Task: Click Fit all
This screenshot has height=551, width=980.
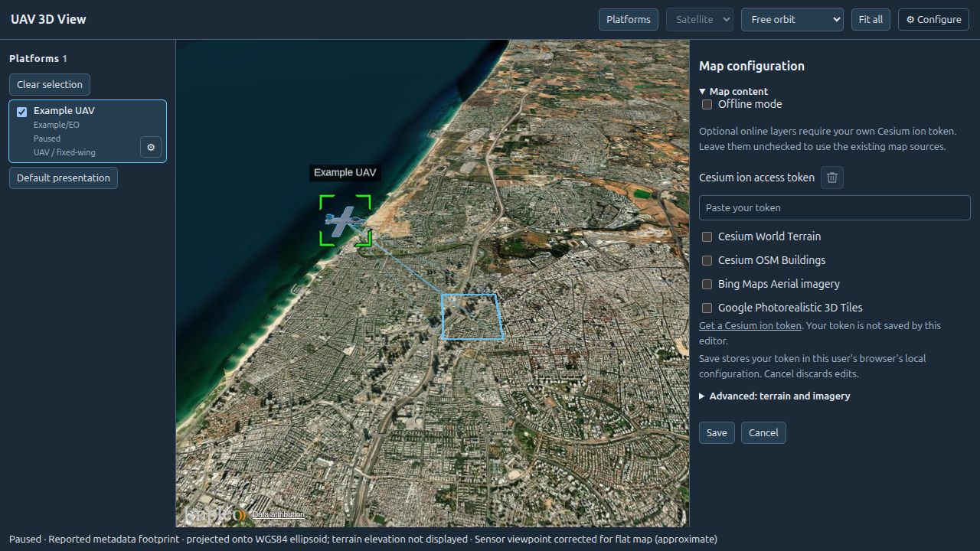Action: 871,20
